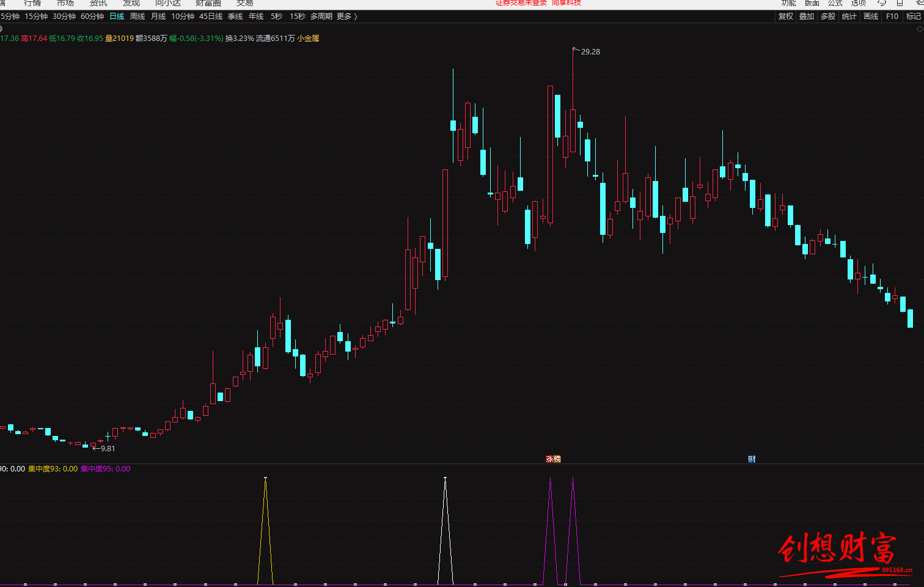Viewport: 924px width, 587px height.
Task: Switch to 周线 weekly chart
Action: click(x=137, y=17)
